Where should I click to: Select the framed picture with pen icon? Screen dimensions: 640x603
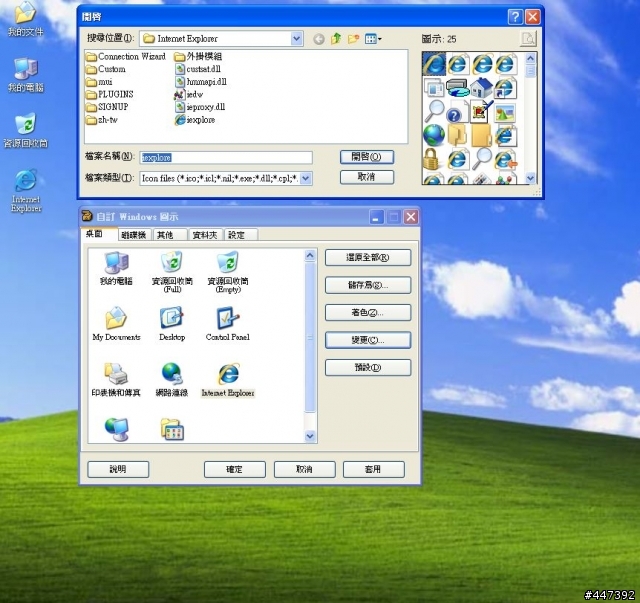481,111
